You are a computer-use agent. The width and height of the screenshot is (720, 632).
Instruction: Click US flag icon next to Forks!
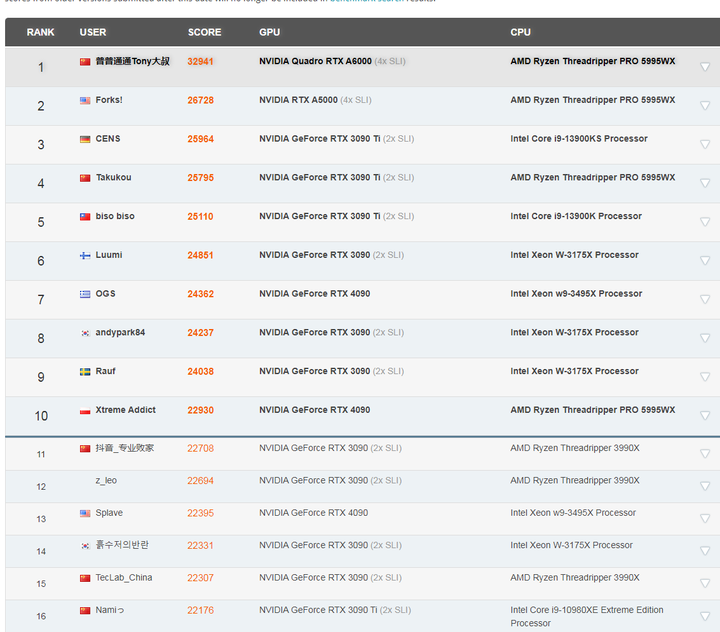(x=85, y=101)
